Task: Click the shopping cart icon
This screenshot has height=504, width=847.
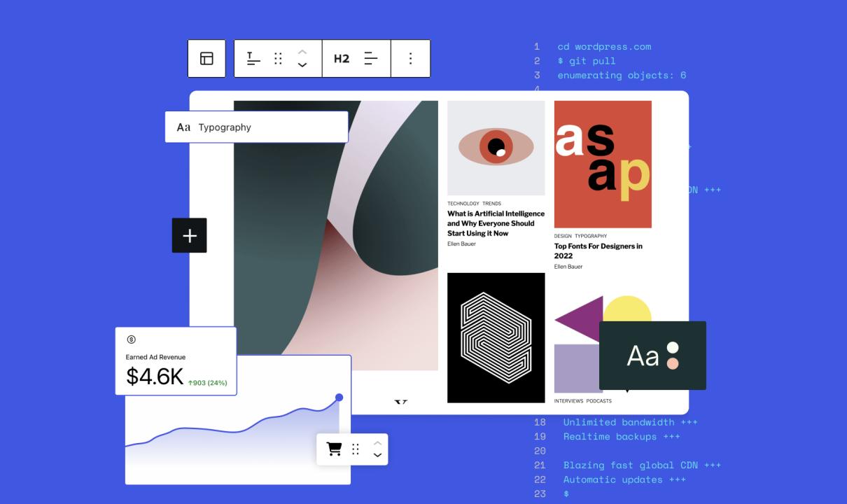Action: point(335,449)
